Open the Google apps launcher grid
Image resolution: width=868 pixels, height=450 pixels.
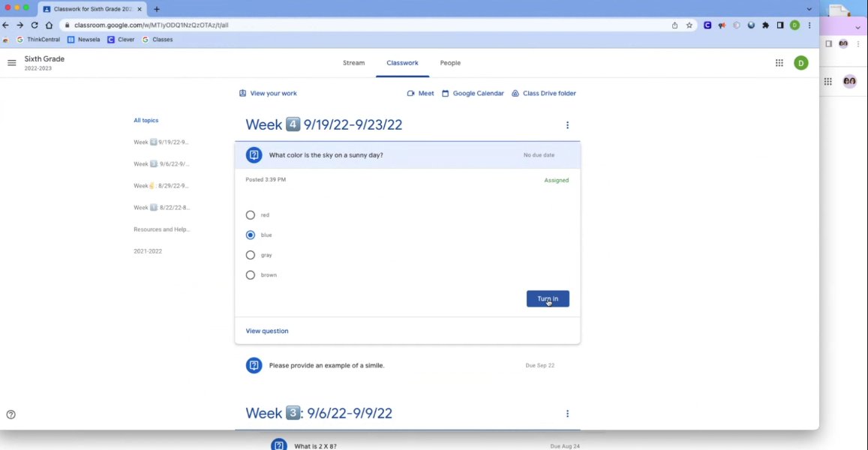point(779,63)
